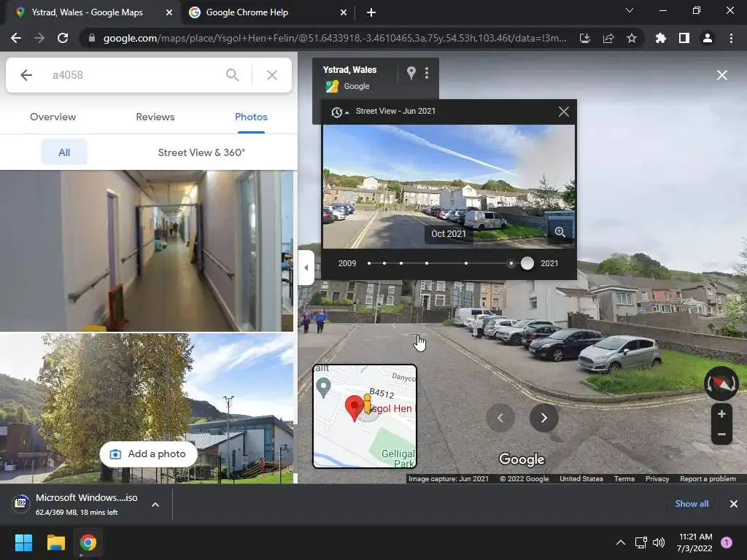This screenshot has height=560, width=747.
Task: Open the Privacy link
Action: coord(657,478)
